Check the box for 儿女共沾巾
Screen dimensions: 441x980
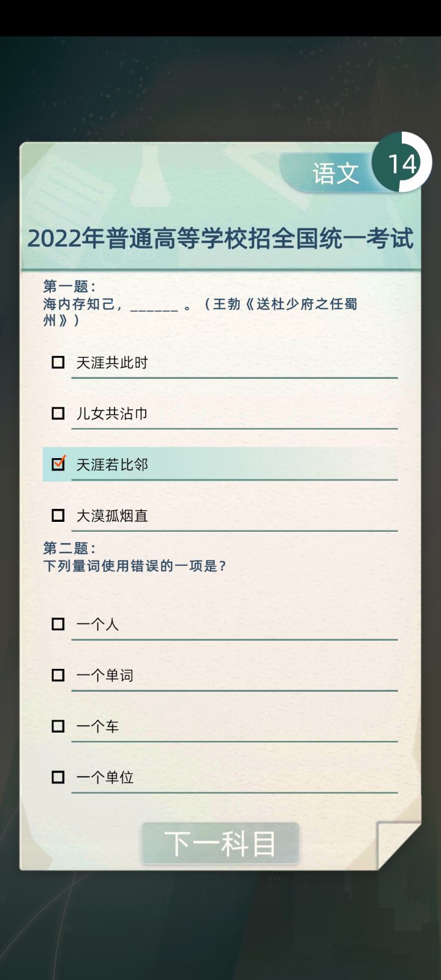[x=58, y=413]
